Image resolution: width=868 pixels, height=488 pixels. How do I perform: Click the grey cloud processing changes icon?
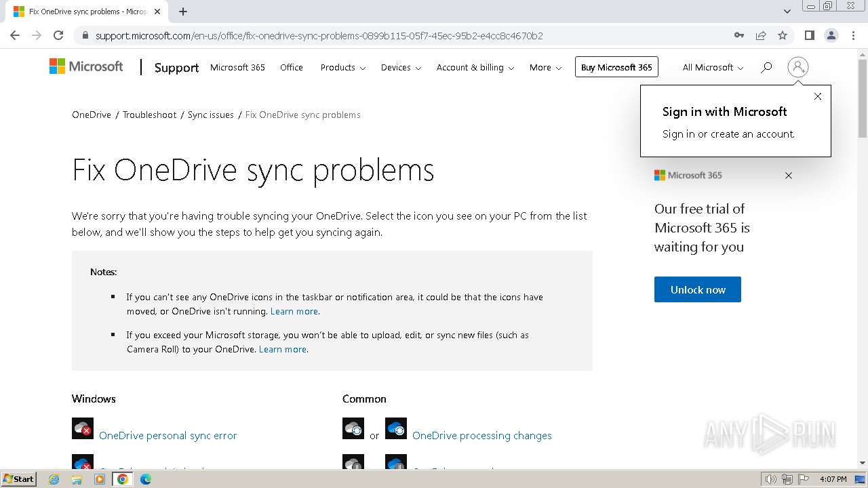[x=353, y=428]
